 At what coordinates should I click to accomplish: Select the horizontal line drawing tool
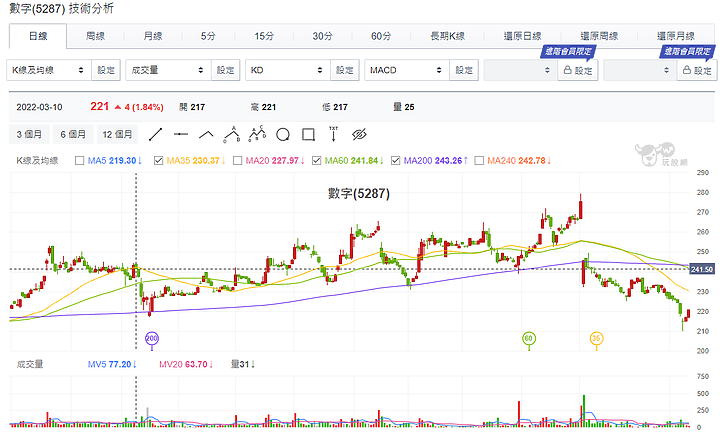click(181, 135)
